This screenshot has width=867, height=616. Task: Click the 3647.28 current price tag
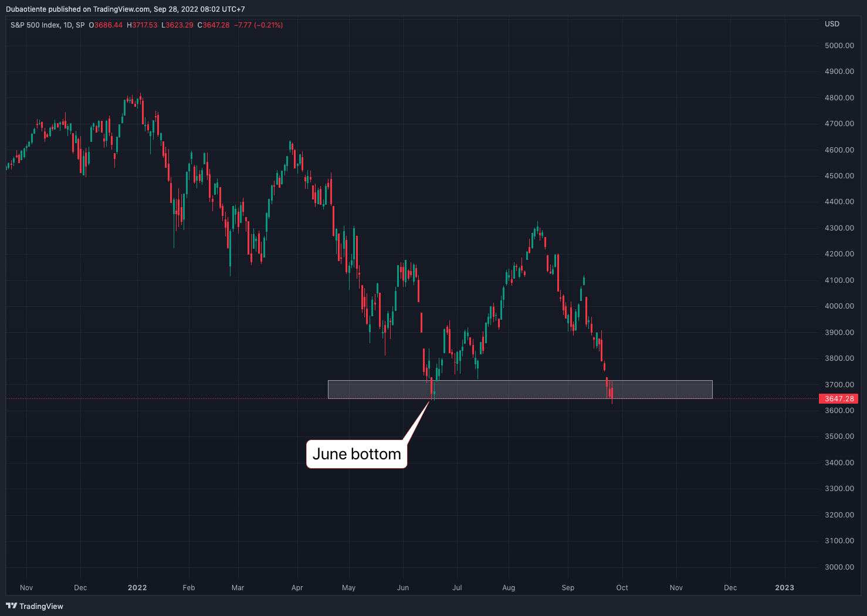coord(839,399)
